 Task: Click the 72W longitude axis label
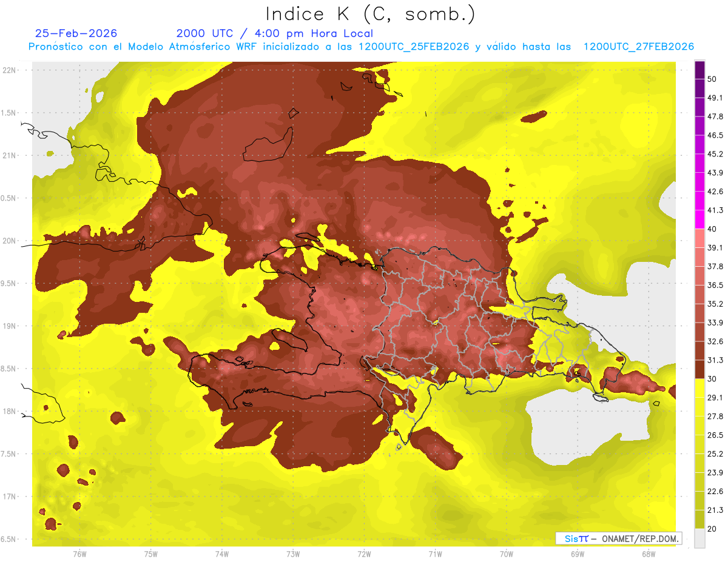click(x=364, y=554)
